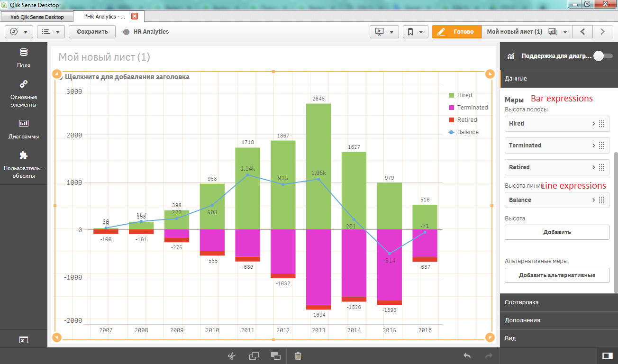Image resolution: width=618 pixels, height=364 pixels.
Task: Open the Custom objects puzzle icon panel
Action: point(24,164)
